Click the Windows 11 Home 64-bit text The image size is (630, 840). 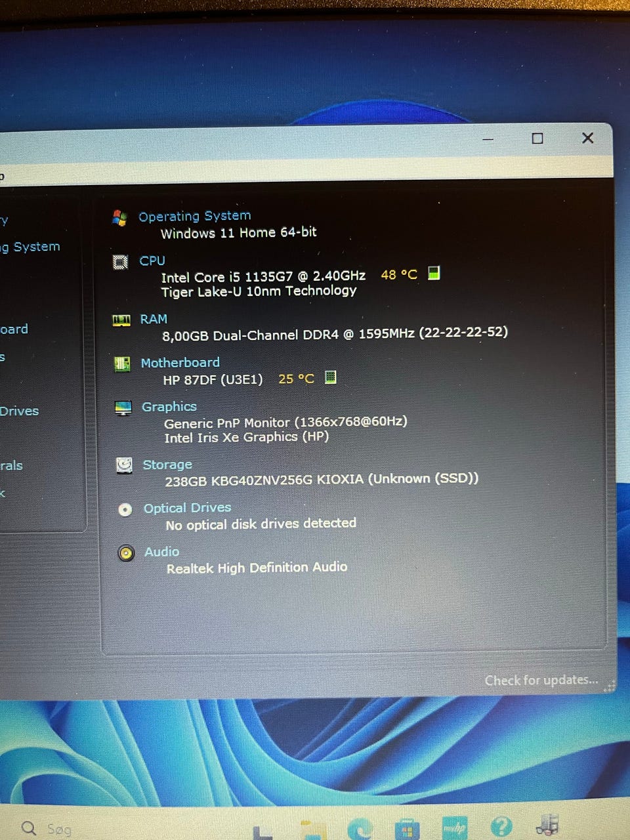coord(239,232)
